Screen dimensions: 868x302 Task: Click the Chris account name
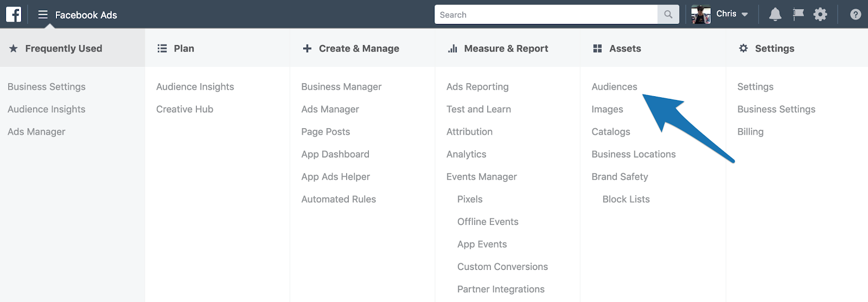pos(726,14)
